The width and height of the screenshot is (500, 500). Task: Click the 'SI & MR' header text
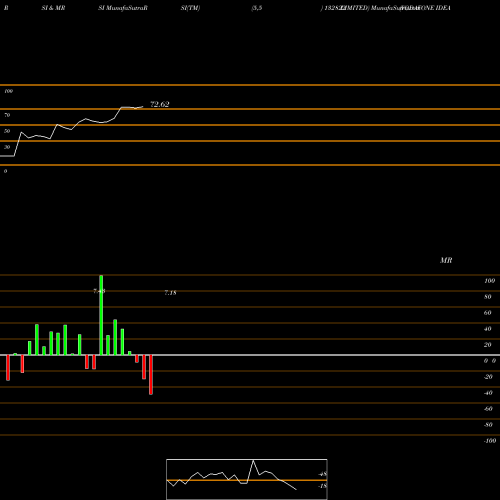click(x=53, y=8)
